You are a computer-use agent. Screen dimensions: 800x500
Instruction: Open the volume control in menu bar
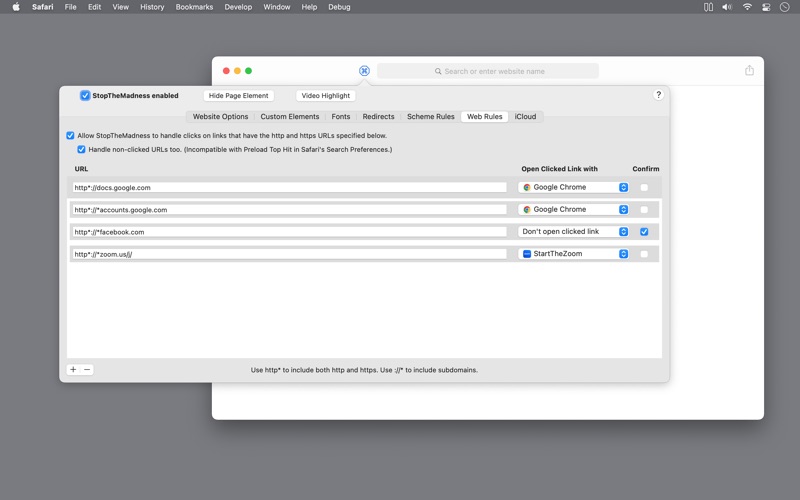[727, 7]
